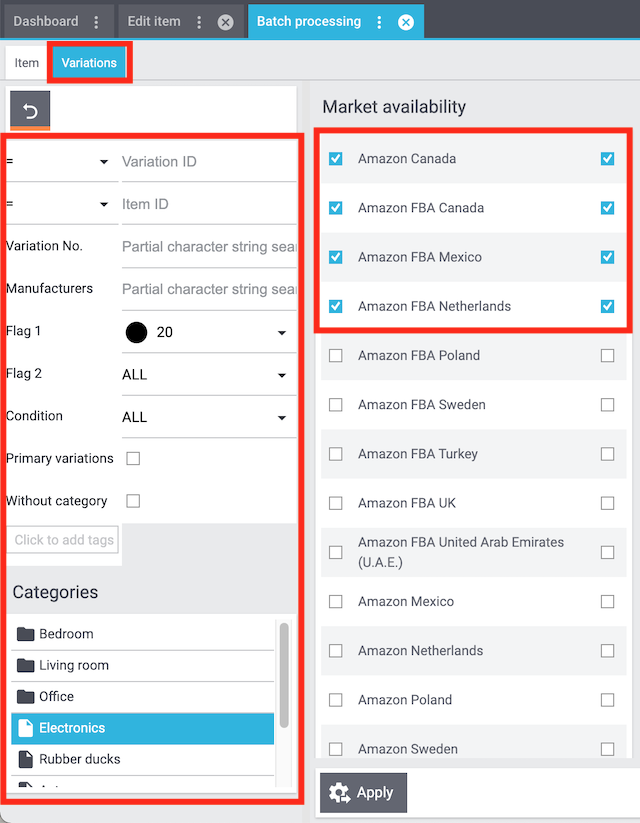The image size is (640, 823).
Task: Enable the Primary variations checkbox
Action: pos(133,459)
